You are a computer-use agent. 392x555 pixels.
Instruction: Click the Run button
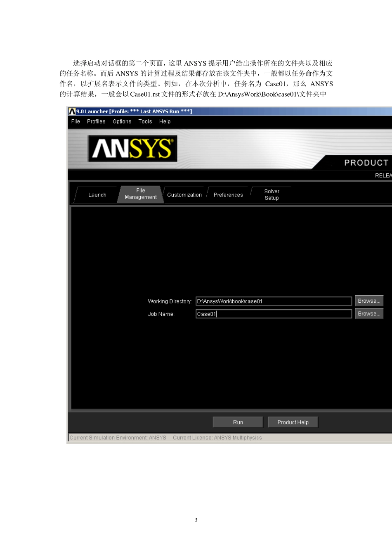pyautogui.click(x=238, y=422)
